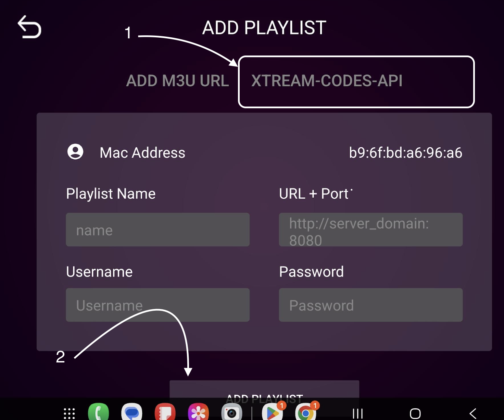Click the Mac Address profile icon

[75, 151]
